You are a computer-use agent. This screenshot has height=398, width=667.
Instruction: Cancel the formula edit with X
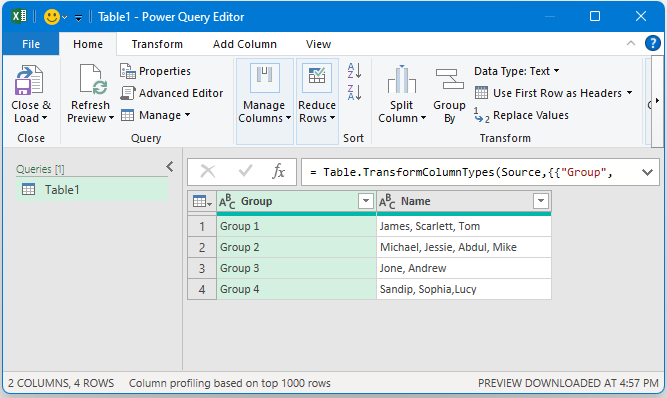click(208, 172)
